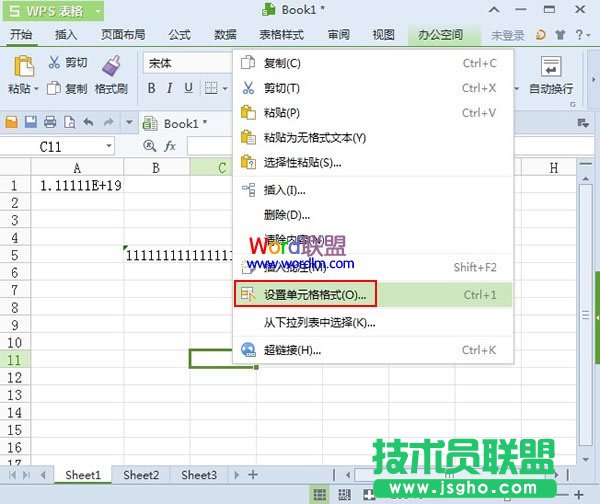The image size is (600, 504).
Task: Choose 超链接(H)... from context menu
Action: [373, 350]
